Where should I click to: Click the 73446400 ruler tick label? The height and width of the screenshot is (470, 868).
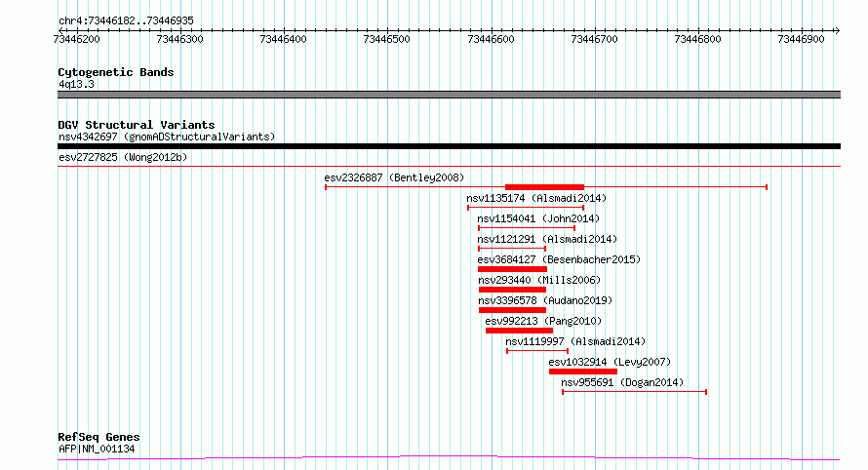pyautogui.click(x=283, y=39)
